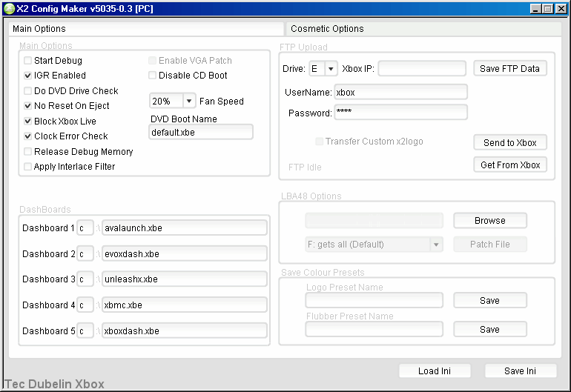571x392 pixels.
Task: Click Dashboard 5 path xboxdash.xbe
Action: pos(184,330)
